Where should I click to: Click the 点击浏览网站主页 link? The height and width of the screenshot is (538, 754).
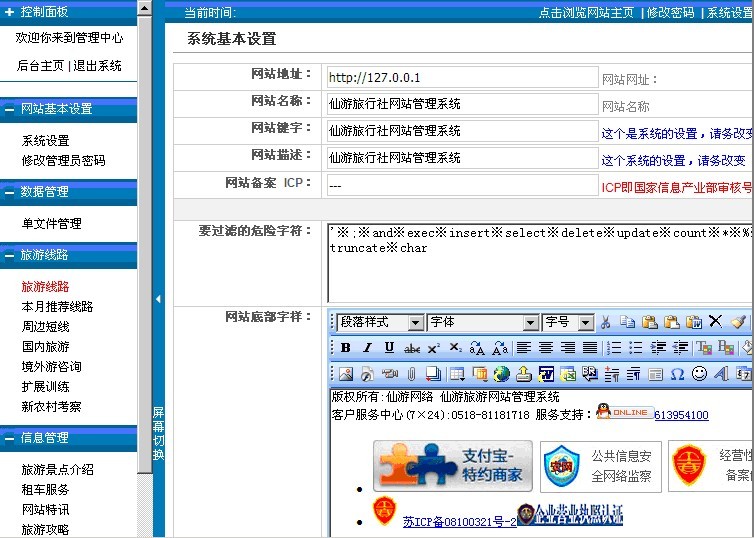[x=586, y=13]
